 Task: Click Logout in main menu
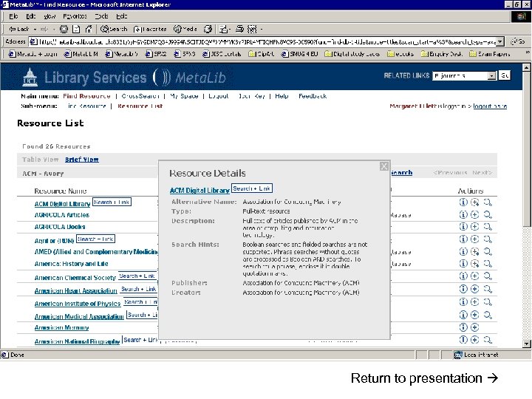tap(219, 96)
